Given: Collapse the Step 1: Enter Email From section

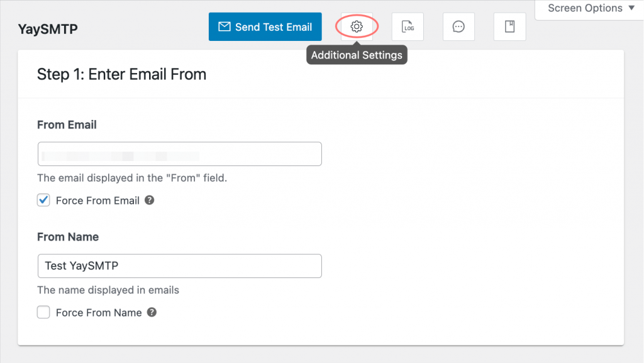Looking at the screenshot, I should [x=121, y=74].
